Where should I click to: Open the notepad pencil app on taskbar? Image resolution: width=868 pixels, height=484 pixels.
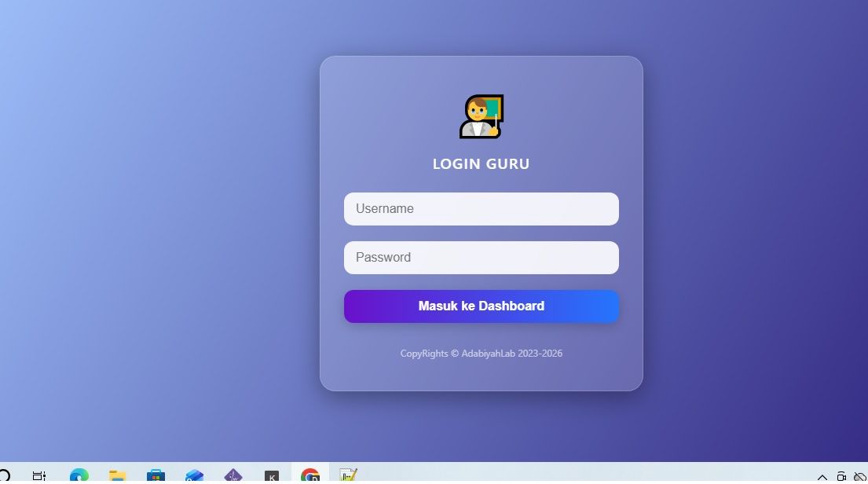coord(348,475)
